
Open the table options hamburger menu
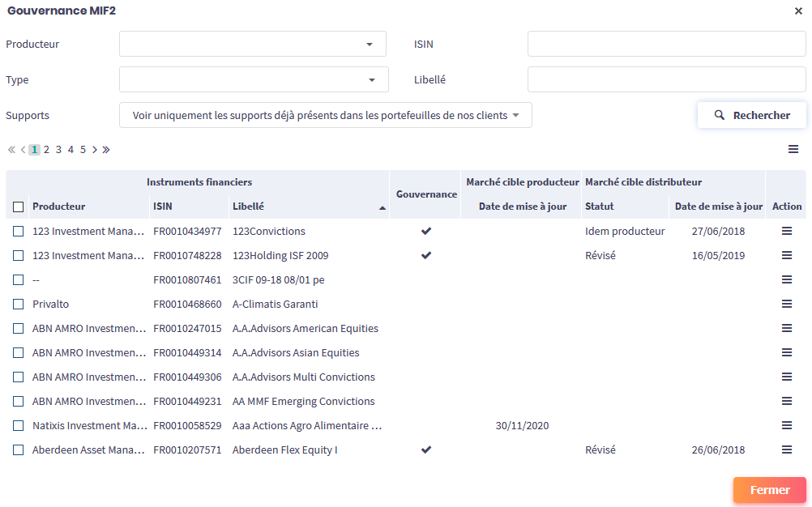[x=793, y=149]
